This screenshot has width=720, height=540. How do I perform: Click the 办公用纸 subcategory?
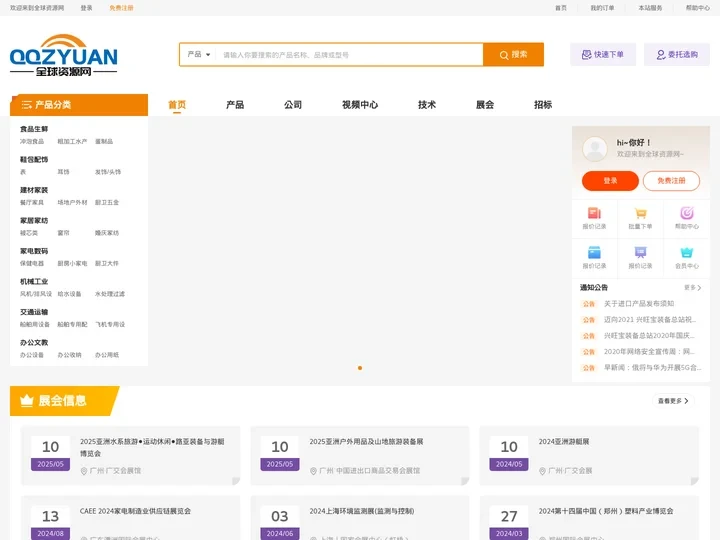[x=107, y=355]
